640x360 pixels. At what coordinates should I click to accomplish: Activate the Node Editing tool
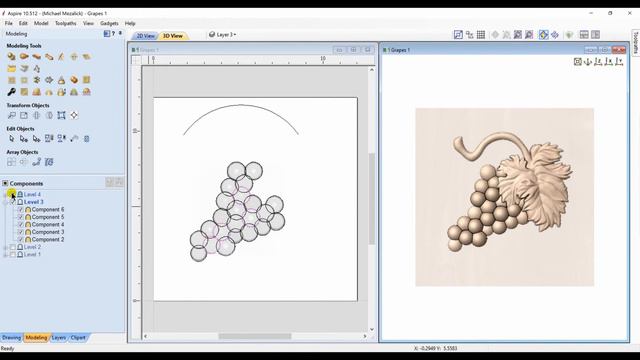coord(24,139)
